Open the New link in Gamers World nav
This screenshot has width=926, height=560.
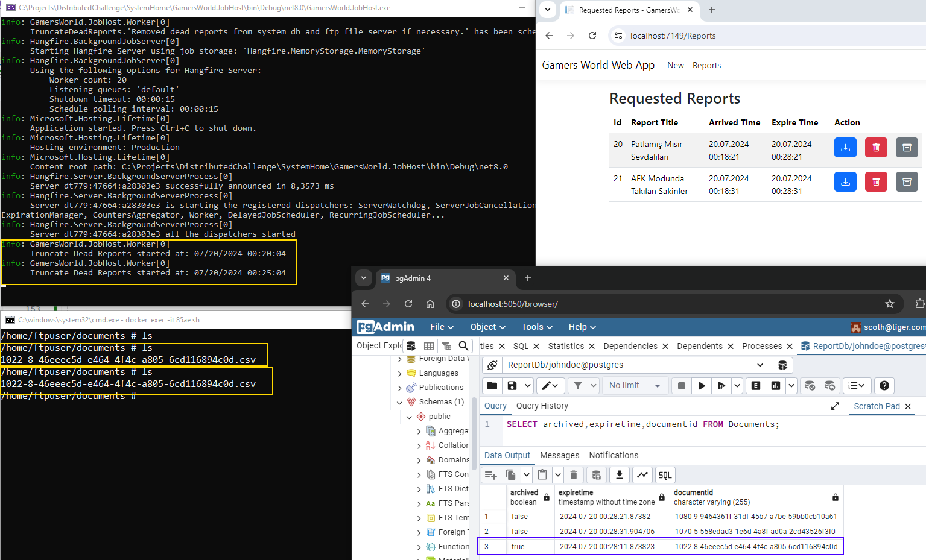point(676,65)
